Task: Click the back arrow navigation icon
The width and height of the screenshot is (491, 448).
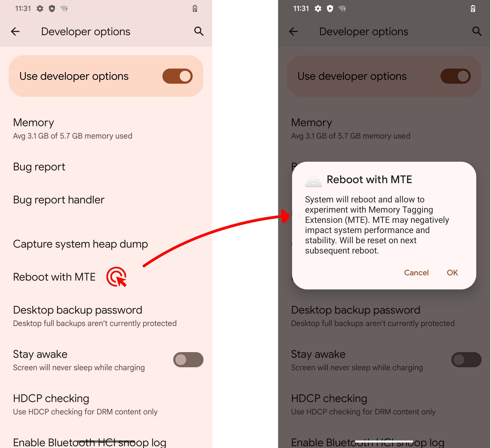Action: pyautogui.click(x=15, y=31)
